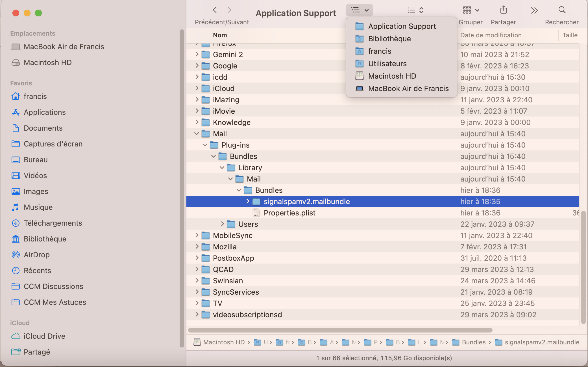
Task: Open AirDrop in the sidebar
Action: pyautogui.click(x=36, y=255)
